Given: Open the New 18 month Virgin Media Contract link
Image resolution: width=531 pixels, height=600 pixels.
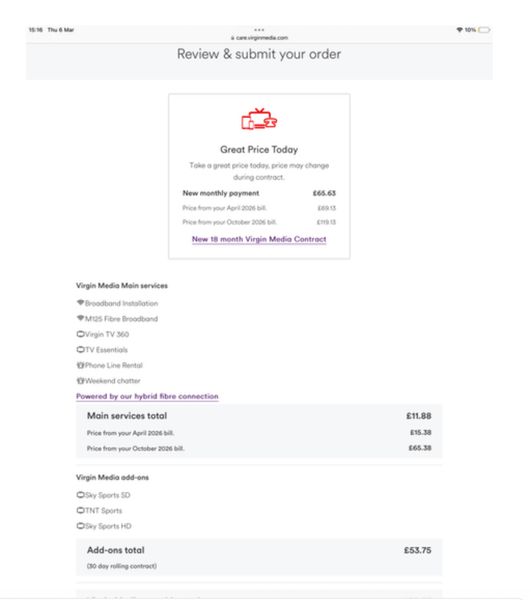Looking at the screenshot, I should tap(259, 239).
